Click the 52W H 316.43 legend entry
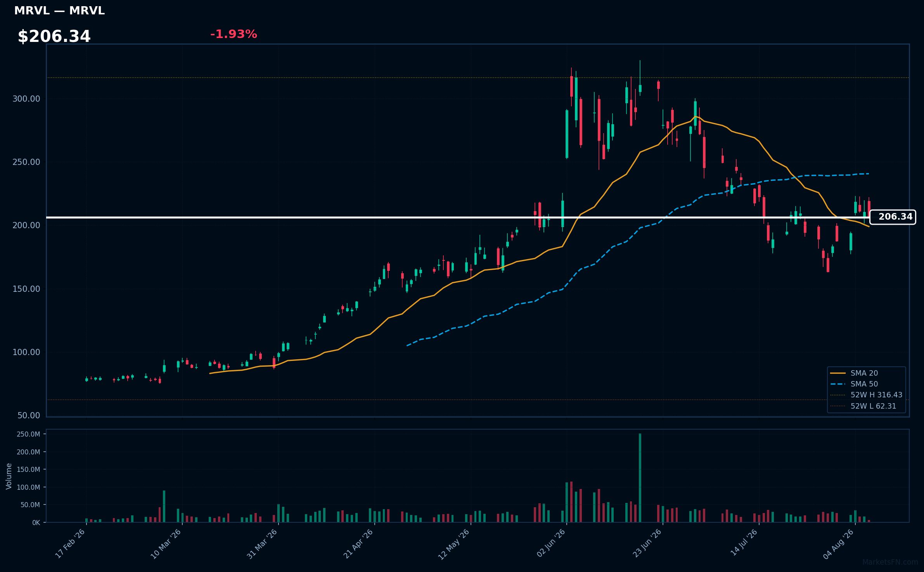The width and height of the screenshot is (924, 572). coord(866,395)
